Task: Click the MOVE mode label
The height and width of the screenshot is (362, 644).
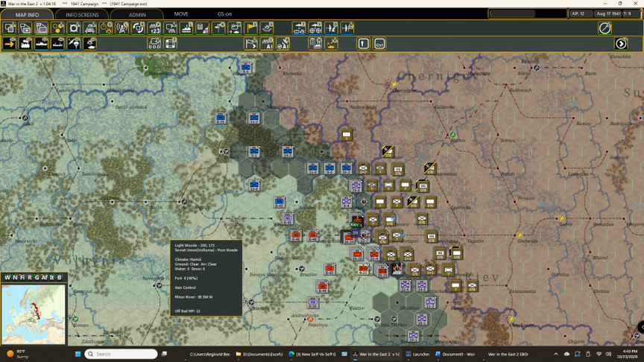Action: click(x=181, y=14)
